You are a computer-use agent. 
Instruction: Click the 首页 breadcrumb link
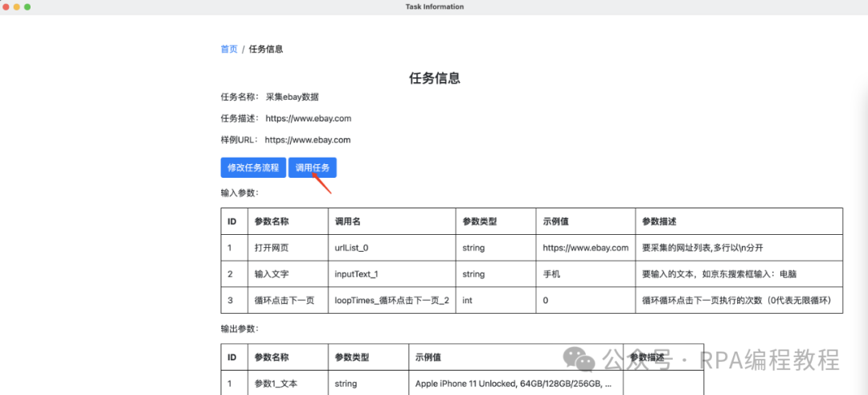(x=229, y=49)
